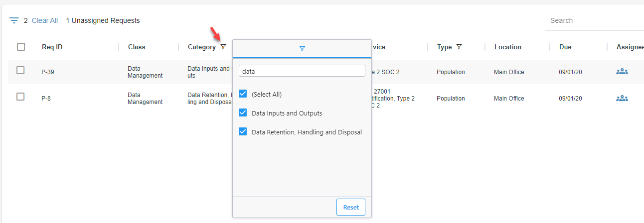
Task: Click the filter tab icon in popup
Action: click(302, 49)
